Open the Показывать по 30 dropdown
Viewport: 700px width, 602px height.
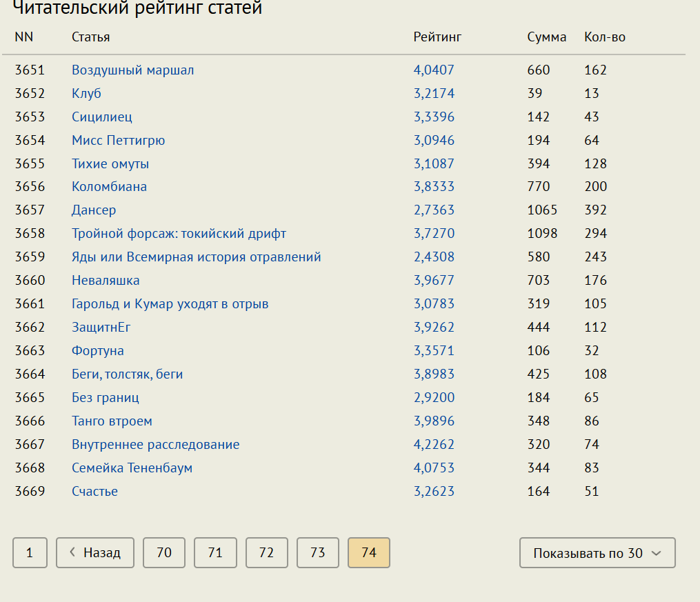597,553
